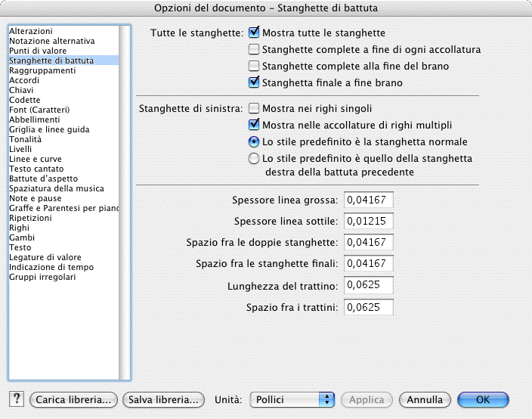Viewport: 532px width, 419px height.
Task: Check 'Mostra nei righi singoli' option
Action: [x=255, y=109]
